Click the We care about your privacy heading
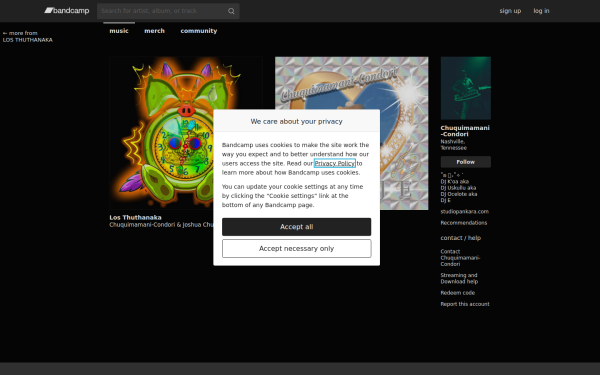Screen dimensions: 600x375 click(x=297, y=121)
